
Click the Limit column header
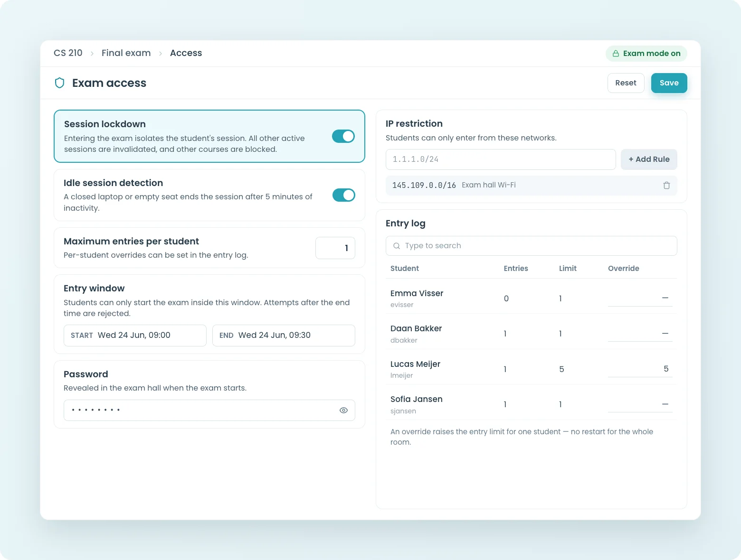[568, 269]
